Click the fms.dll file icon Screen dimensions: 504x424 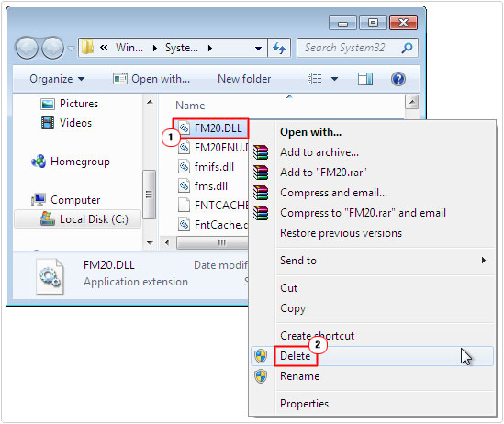click(x=185, y=185)
